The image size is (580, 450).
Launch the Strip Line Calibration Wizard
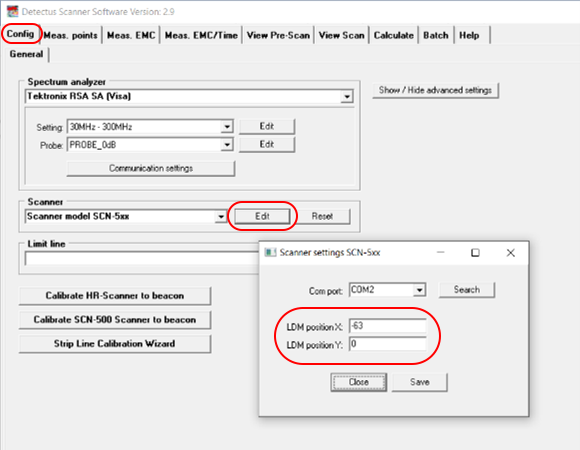[115, 344]
